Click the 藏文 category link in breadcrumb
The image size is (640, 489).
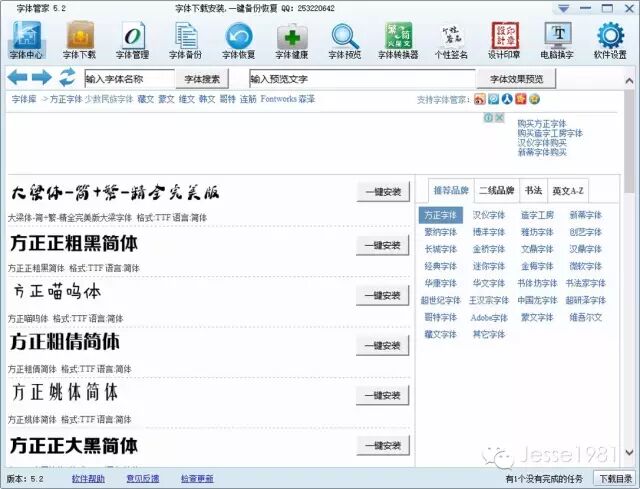tap(145, 99)
